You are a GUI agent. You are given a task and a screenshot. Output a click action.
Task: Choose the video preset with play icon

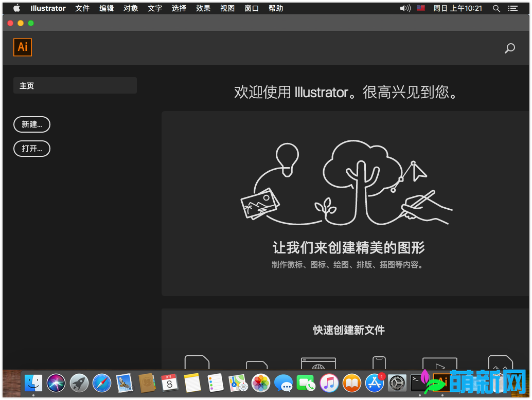440,363
